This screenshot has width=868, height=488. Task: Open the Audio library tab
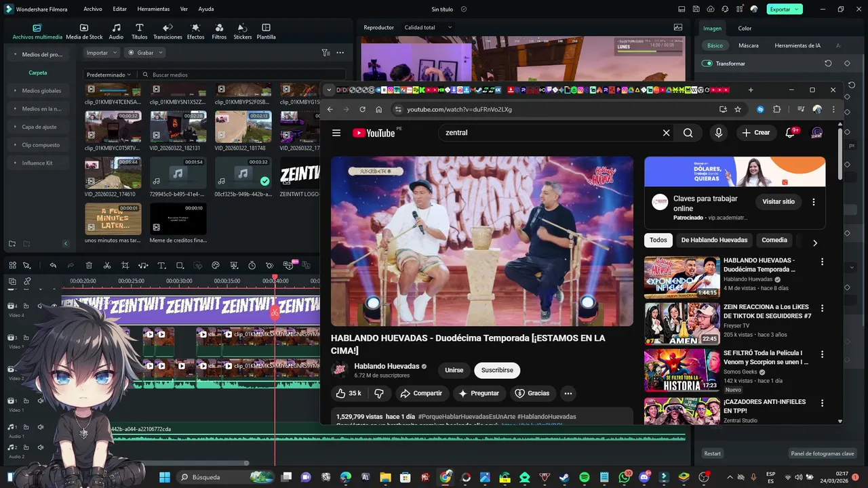click(x=116, y=31)
